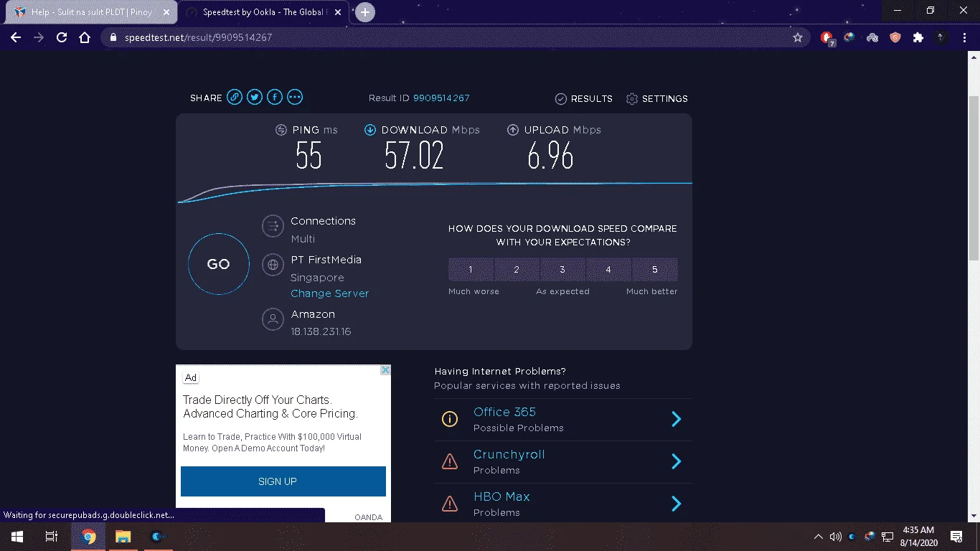Close the ad with X icon
Image resolution: width=980 pixels, height=551 pixels.
[x=385, y=370]
